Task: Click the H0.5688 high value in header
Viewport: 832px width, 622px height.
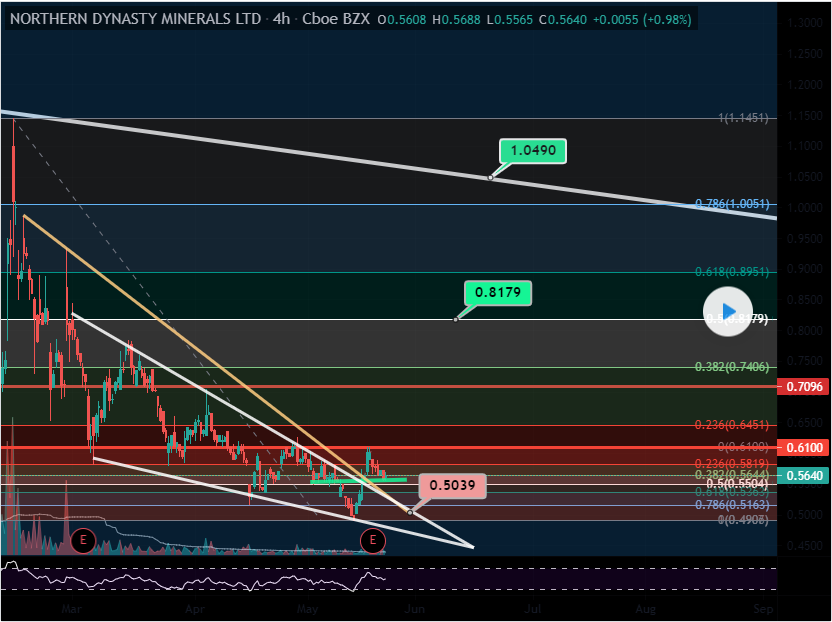Action: point(456,20)
